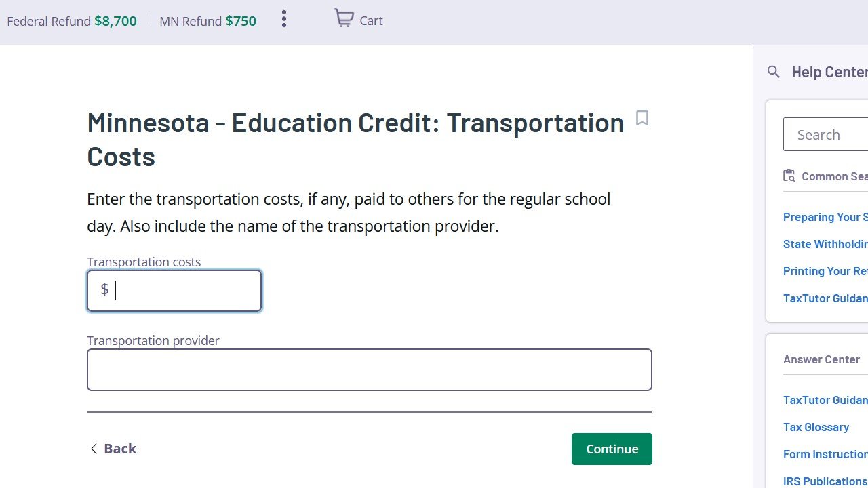Open the Tax Glossary link
The height and width of the screenshot is (488, 868).
coord(816,427)
